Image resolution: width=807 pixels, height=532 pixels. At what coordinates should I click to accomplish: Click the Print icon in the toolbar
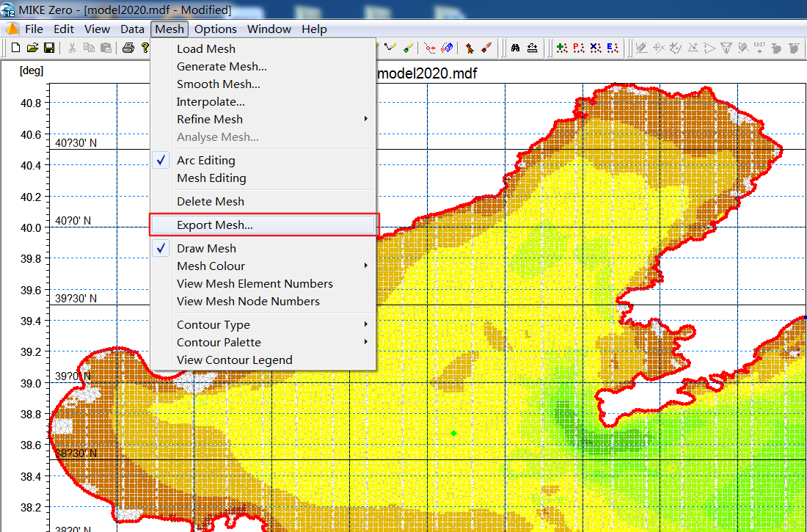(128, 48)
